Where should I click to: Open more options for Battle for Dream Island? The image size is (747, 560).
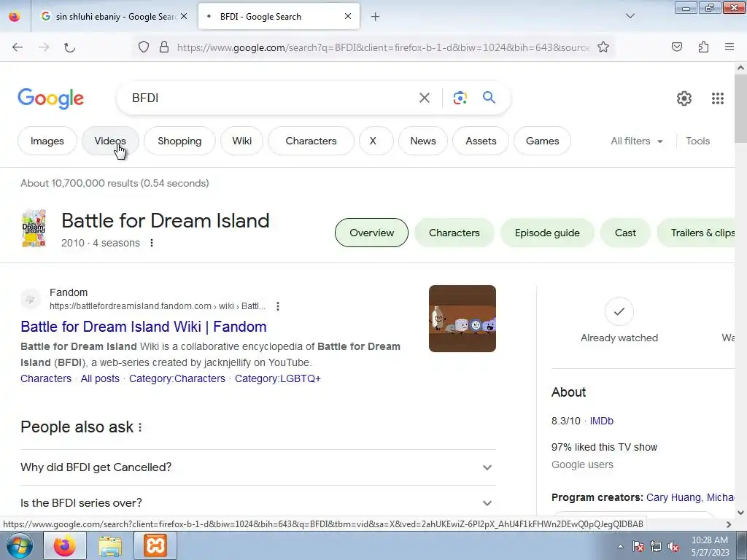click(152, 243)
